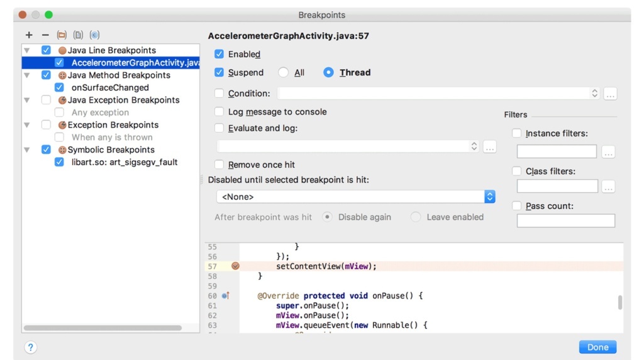
Task: Click the breakpoint marker on line 57
Action: click(x=235, y=266)
